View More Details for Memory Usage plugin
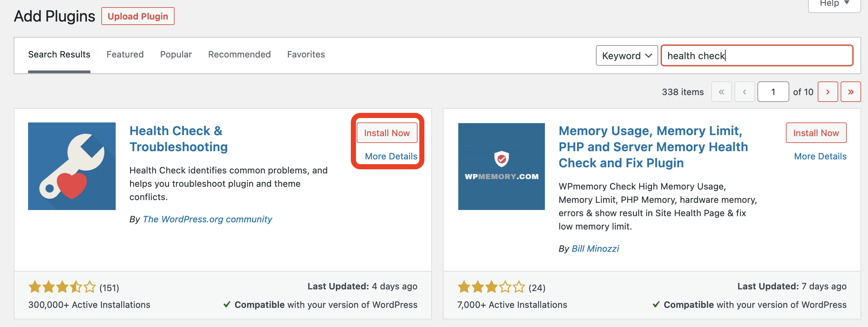The height and width of the screenshot is (327, 868). 820,156
